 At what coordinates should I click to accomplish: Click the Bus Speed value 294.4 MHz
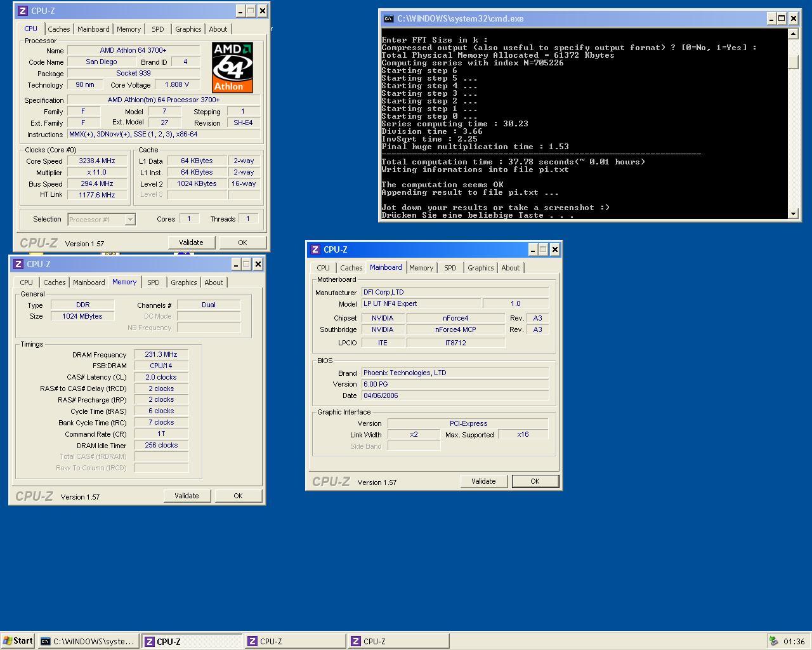(x=97, y=184)
